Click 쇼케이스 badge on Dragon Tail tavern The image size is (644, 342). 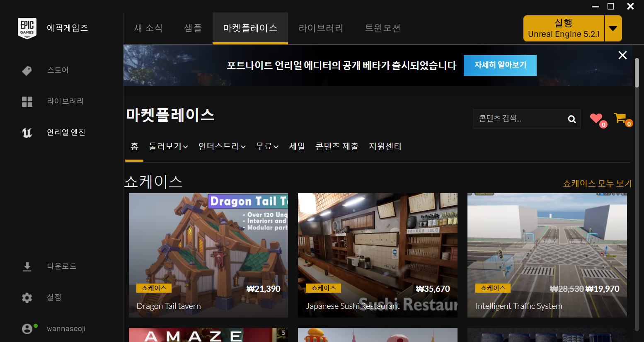click(x=154, y=288)
